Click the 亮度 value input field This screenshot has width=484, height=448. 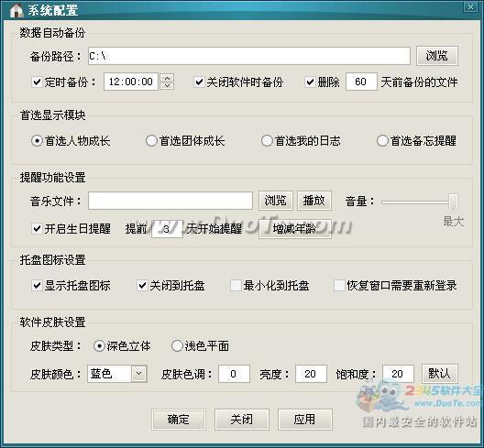pyautogui.click(x=311, y=374)
